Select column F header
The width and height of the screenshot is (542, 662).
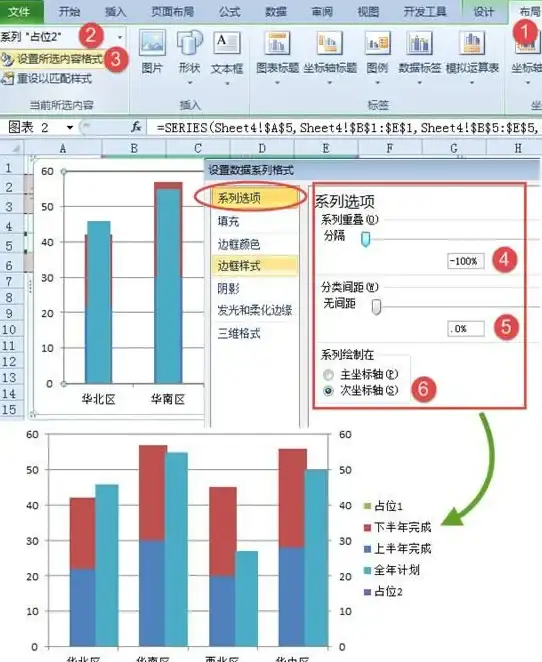point(390,148)
